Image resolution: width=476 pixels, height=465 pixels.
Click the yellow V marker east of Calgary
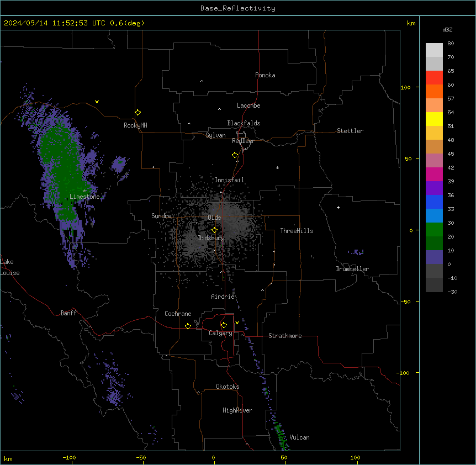(x=237, y=323)
